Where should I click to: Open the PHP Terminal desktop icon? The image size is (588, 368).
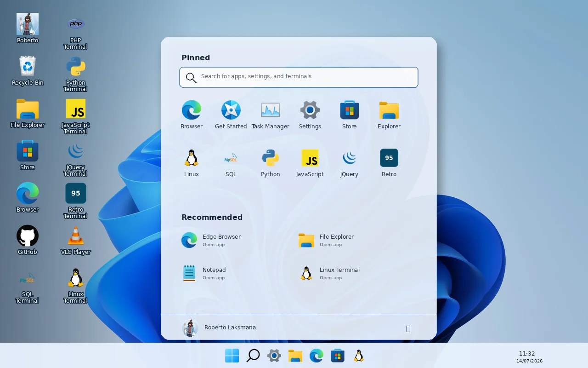(76, 31)
